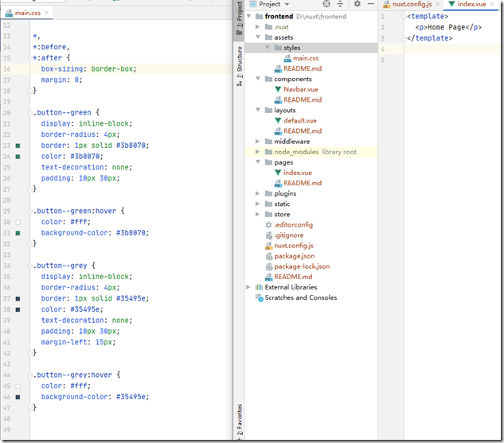Image resolution: width=504 pixels, height=443 pixels.
Task: Select README.md under assets folder
Action: pyautogui.click(x=303, y=68)
